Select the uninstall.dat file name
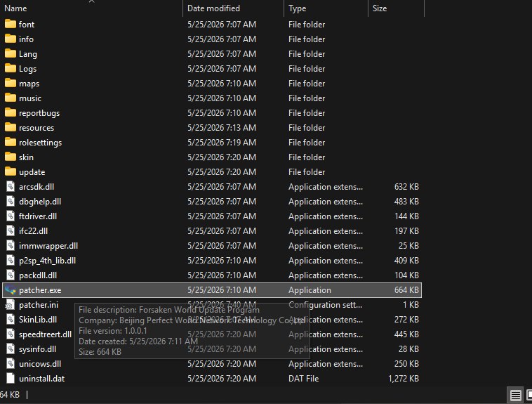 pos(41,379)
